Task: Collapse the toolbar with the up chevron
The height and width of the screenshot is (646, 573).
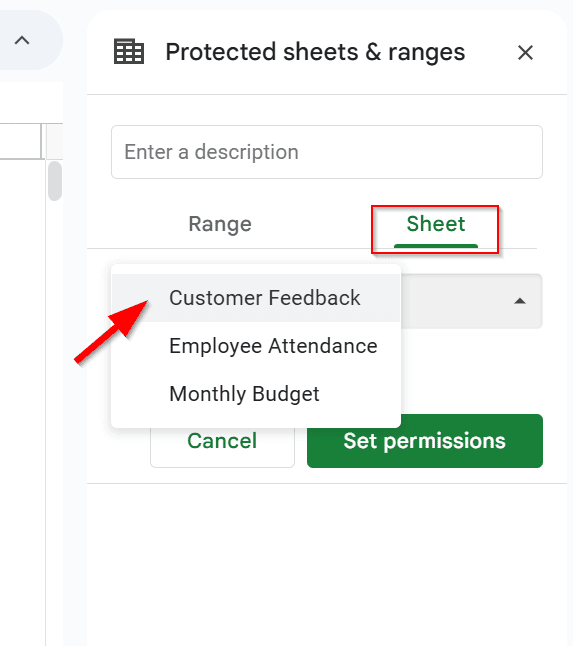Action: coord(22,40)
